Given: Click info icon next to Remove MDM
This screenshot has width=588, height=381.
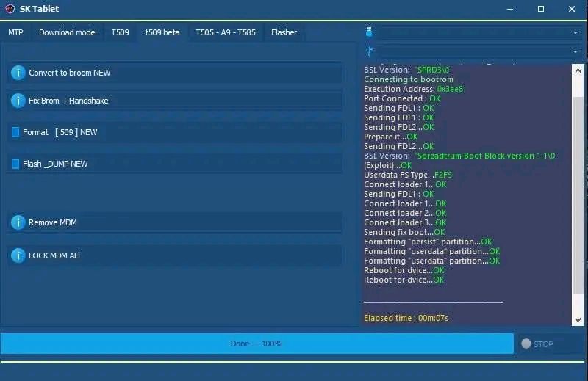Looking at the screenshot, I should [18, 222].
